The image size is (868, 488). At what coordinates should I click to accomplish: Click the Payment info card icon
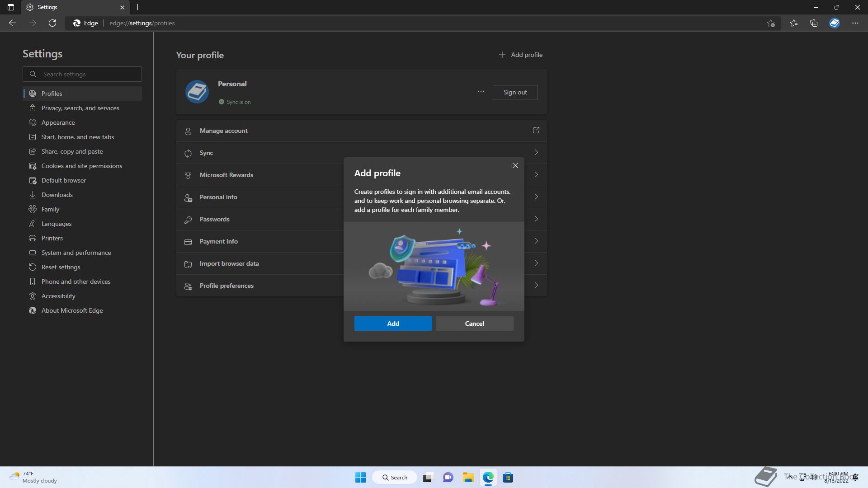click(x=188, y=242)
